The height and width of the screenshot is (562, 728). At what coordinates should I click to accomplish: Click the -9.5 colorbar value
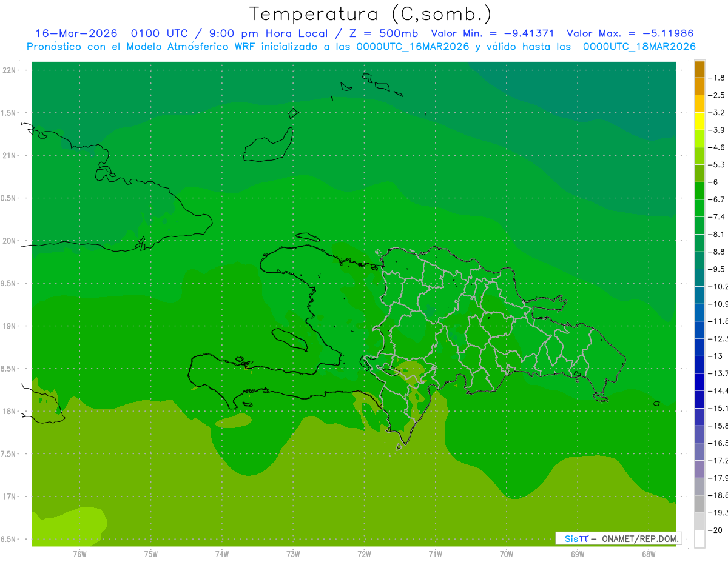(716, 269)
